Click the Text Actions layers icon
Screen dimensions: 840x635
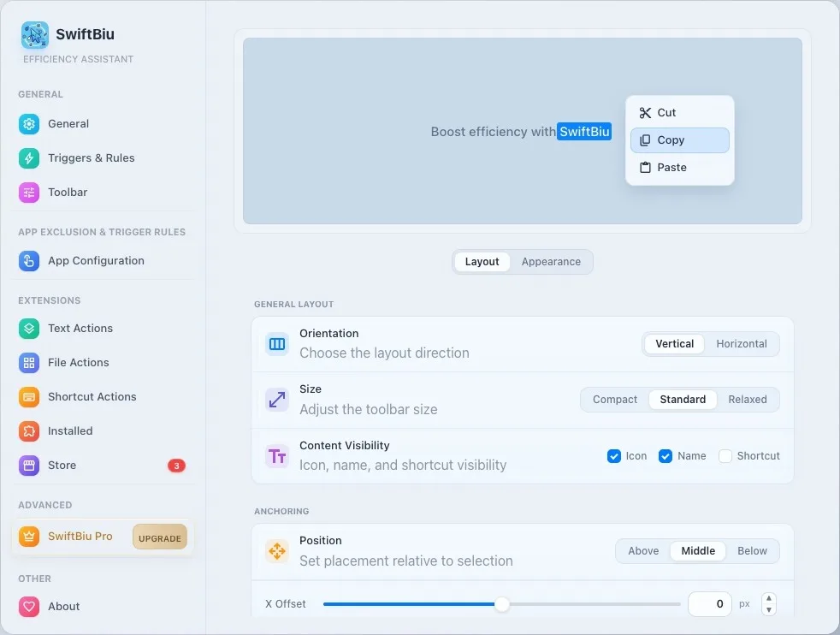[29, 329]
